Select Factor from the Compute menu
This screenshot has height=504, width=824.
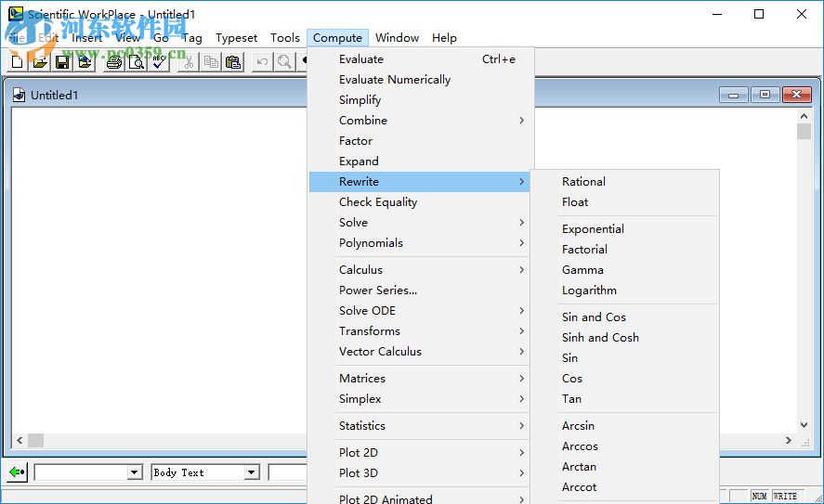(x=356, y=141)
